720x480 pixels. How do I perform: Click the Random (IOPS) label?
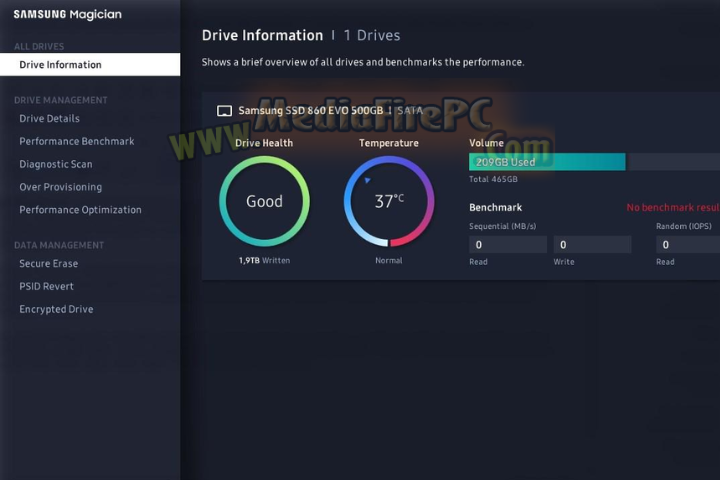[684, 226]
